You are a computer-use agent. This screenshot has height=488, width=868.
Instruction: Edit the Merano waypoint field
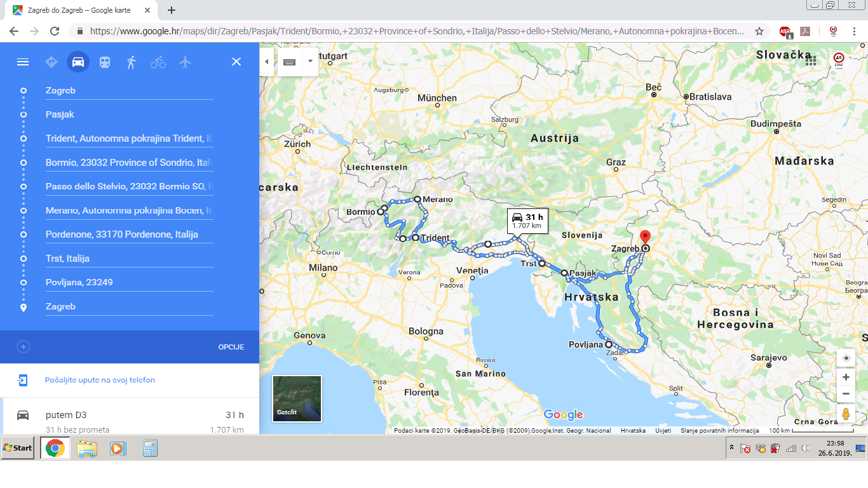(129, 210)
